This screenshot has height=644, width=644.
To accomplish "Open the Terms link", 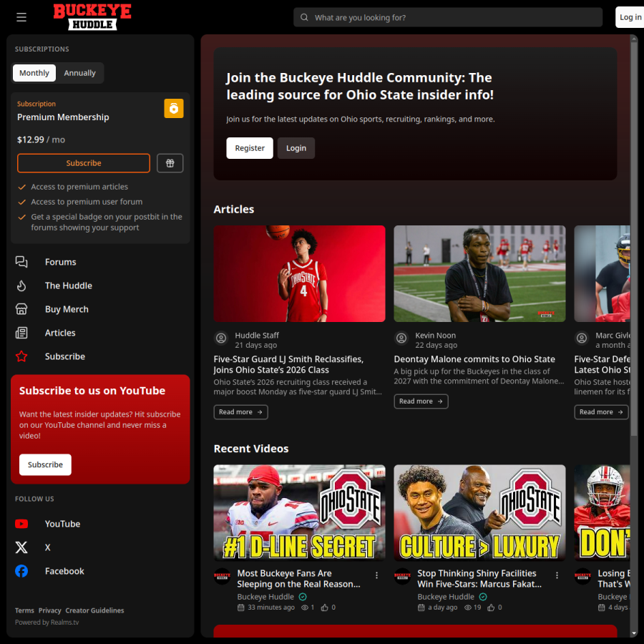I will 24,610.
